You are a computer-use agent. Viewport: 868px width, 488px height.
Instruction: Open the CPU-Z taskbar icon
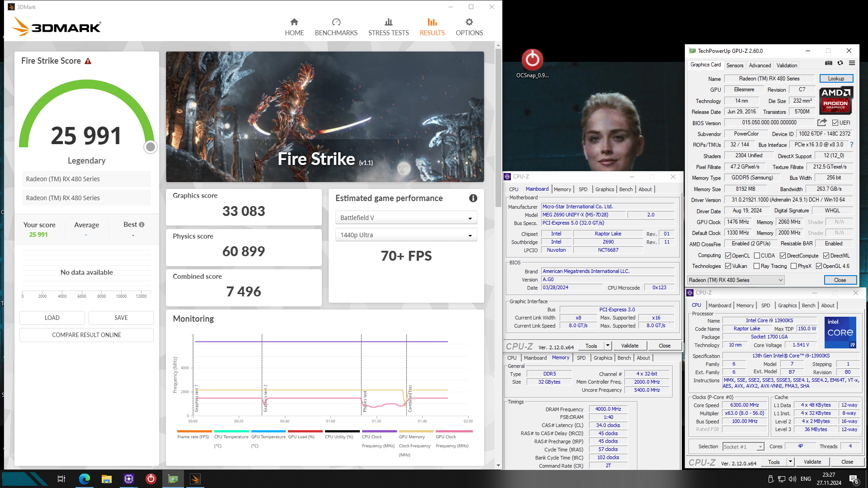coord(129,479)
